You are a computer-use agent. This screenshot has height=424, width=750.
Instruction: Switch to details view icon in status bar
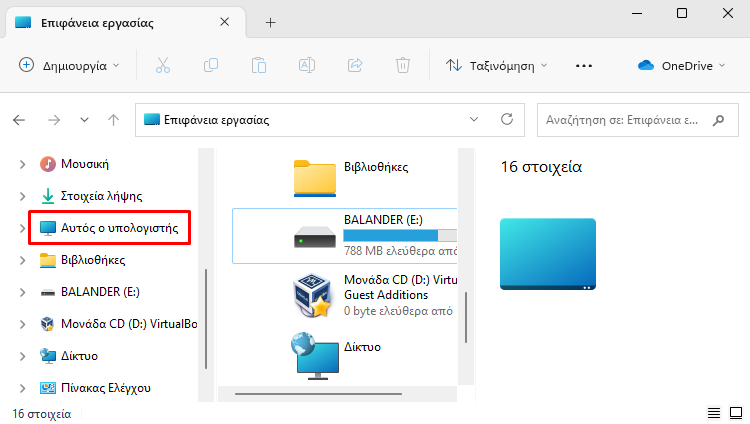pyautogui.click(x=714, y=413)
